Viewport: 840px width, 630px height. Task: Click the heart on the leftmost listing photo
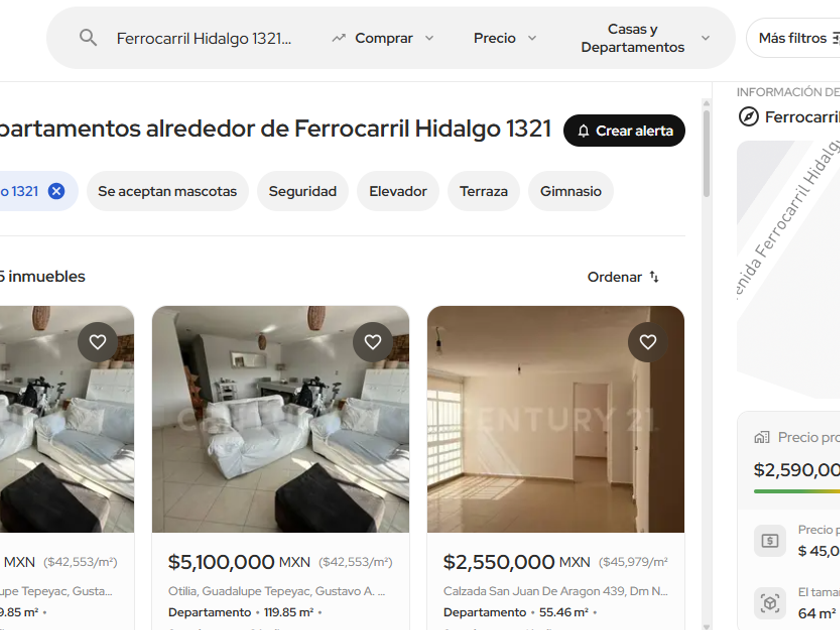pos(98,342)
